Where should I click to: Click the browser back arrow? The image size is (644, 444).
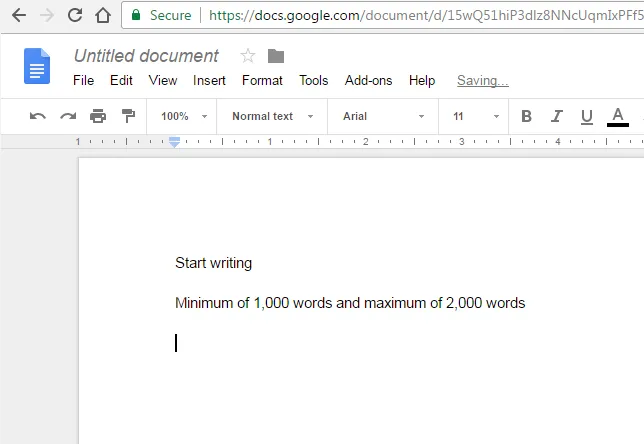coord(19,15)
